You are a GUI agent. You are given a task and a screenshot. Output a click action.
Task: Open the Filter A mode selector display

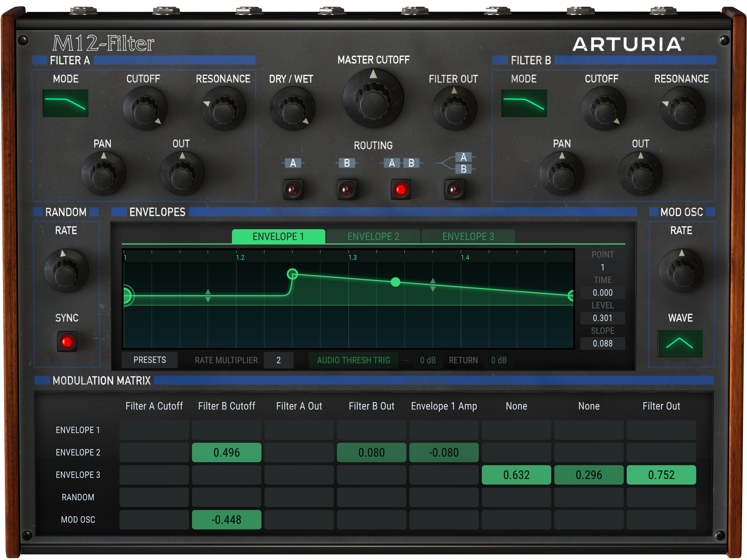(x=65, y=103)
